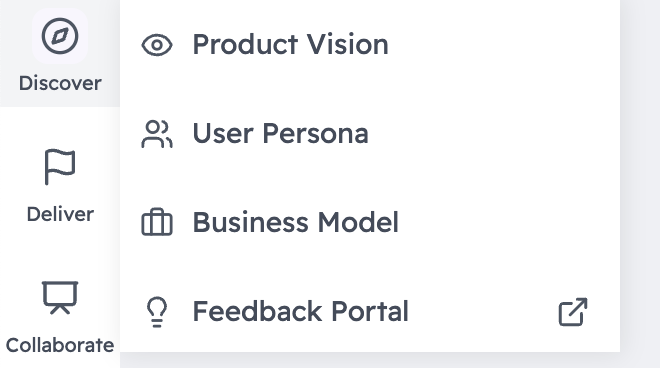Click the Deliver label in sidebar
This screenshot has width=660, height=368.
(60, 214)
